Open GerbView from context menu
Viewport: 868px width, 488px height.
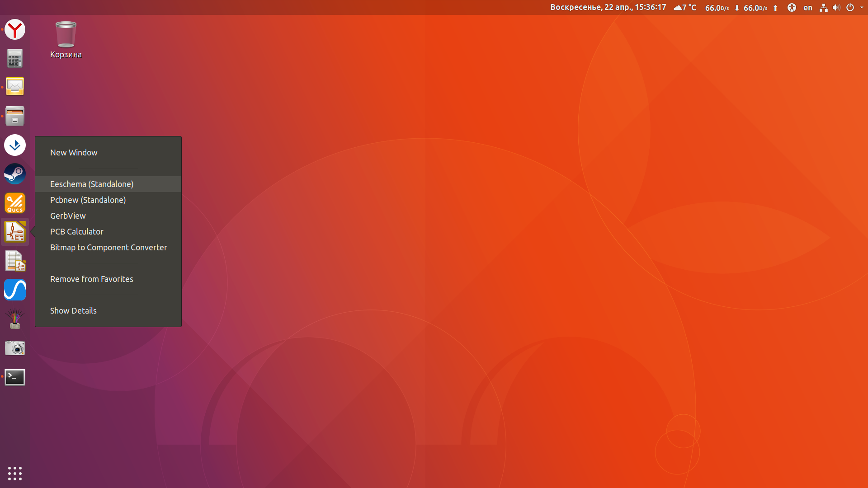[x=68, y=216]
